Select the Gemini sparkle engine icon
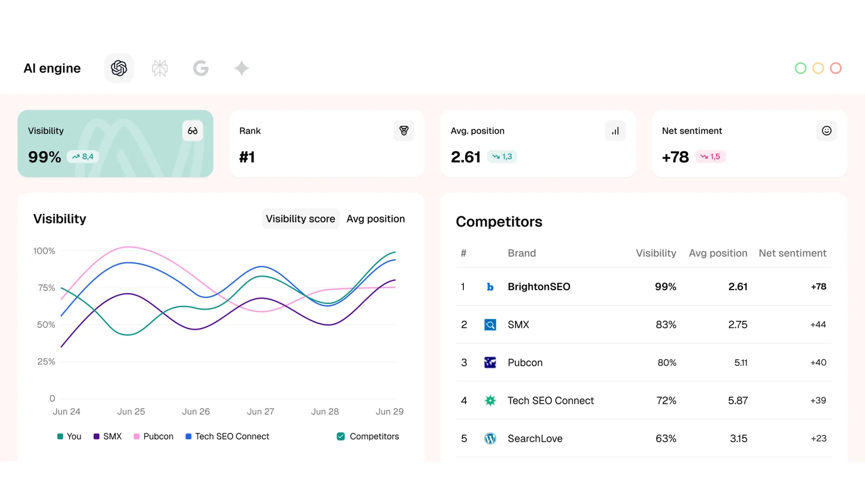This screenshot has width=865, height=504. coord(242,68)
